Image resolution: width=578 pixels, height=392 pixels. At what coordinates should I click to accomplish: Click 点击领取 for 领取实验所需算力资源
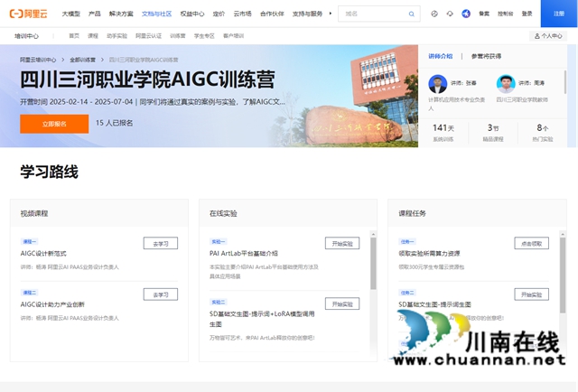click(531, 243)
